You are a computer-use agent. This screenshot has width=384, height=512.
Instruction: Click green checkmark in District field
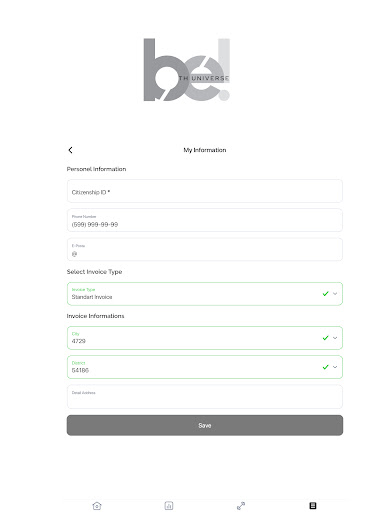click(326, 367)
